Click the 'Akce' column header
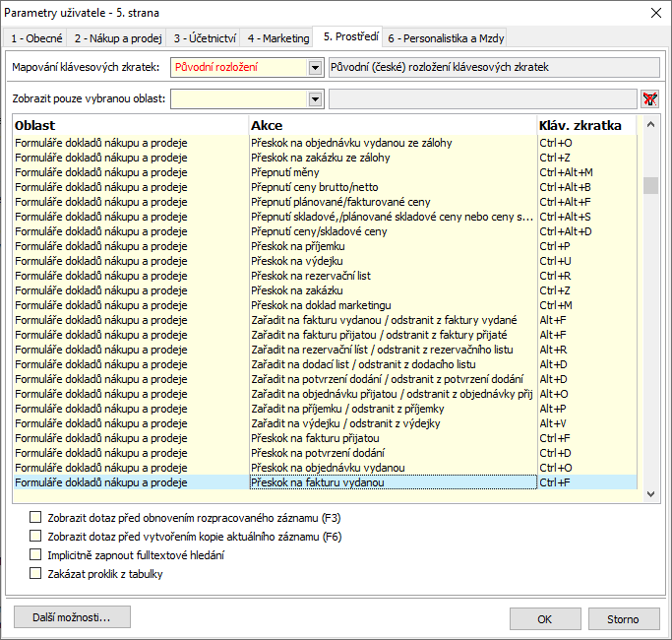Screen dimensions: 672x640 (x=393, y=125)
